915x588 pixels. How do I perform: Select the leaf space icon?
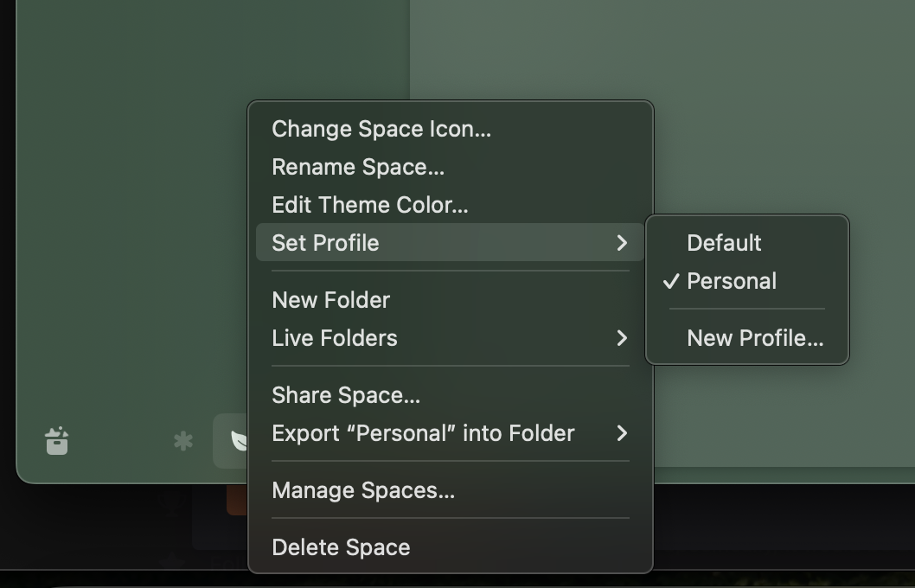235,441
